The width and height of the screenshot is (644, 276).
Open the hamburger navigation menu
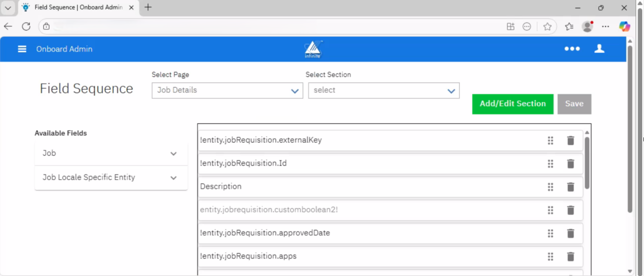pos(22,49)
